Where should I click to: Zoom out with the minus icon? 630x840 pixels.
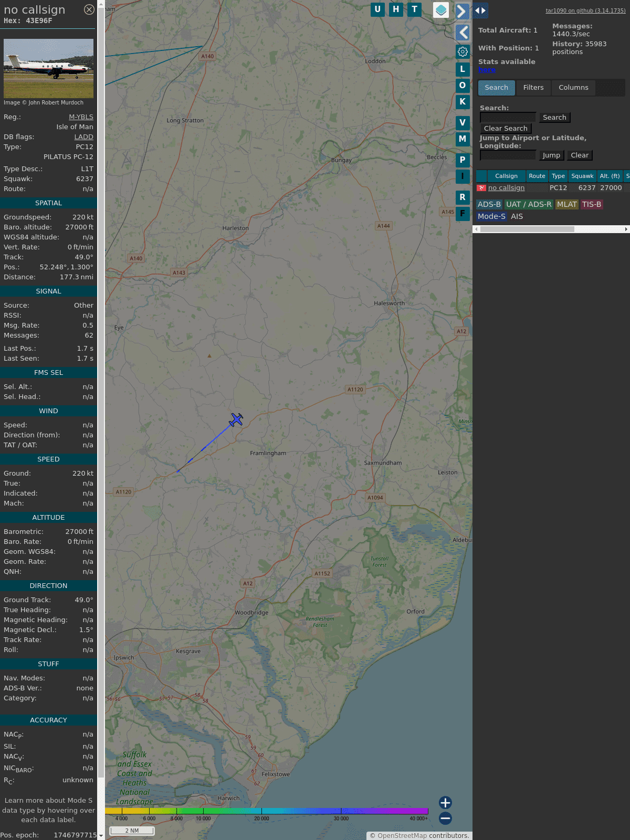pyautogui.click(x=445, y=818)
